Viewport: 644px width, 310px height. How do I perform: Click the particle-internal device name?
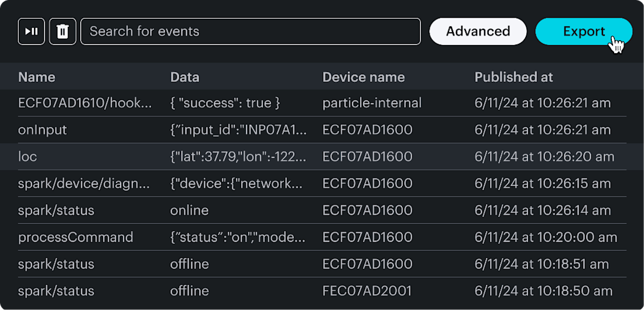(372, 104)
